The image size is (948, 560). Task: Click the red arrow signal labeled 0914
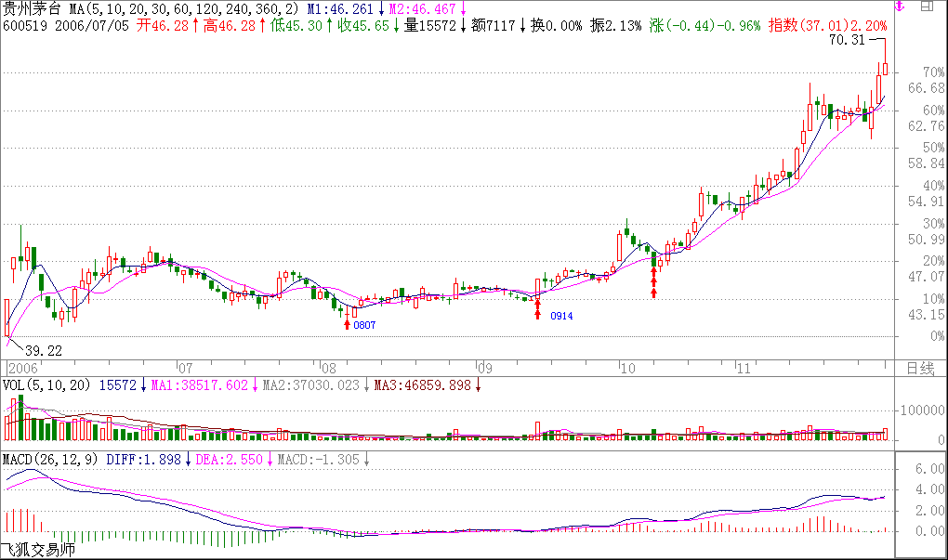537,311
